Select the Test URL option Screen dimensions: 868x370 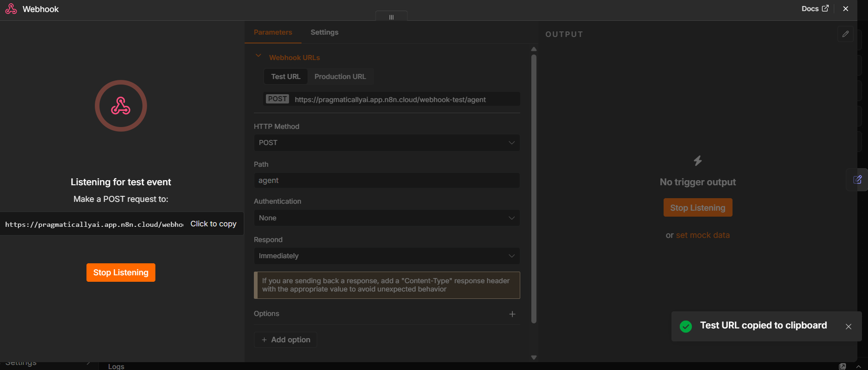click(x=286, y=77)
